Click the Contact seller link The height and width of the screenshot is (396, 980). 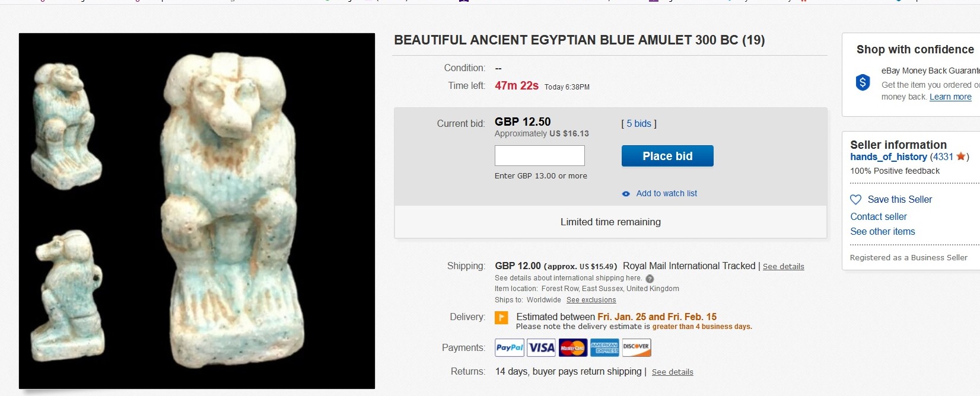(x=878, y=217)
